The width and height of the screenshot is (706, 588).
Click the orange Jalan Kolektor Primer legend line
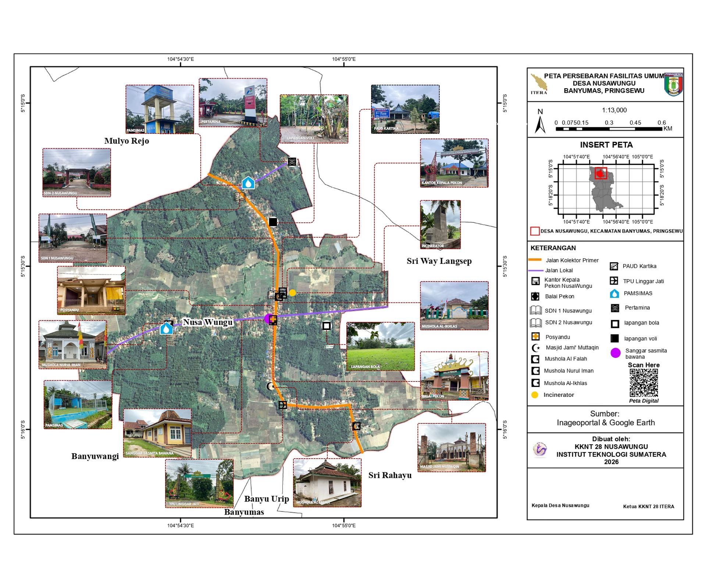point(535,260)
